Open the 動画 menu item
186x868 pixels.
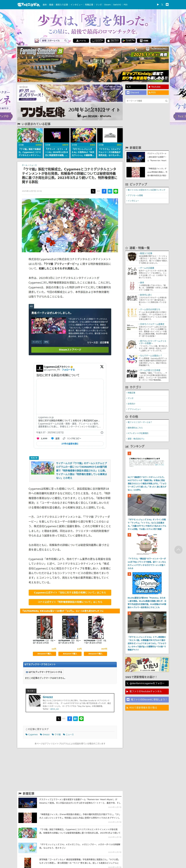[51, 5]
